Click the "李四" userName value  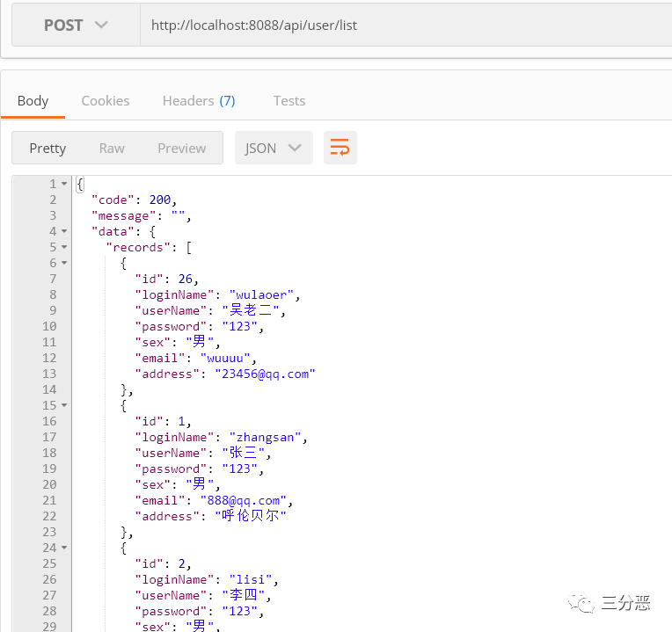tap(244, 595)
